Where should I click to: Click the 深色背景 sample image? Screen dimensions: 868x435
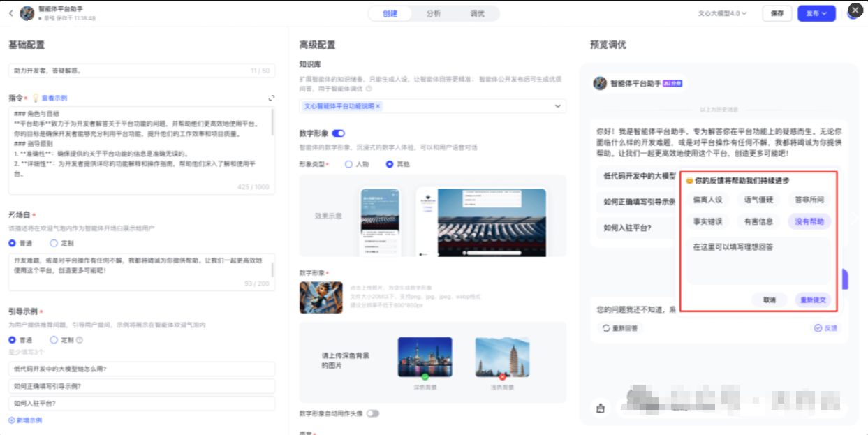coord(425,357)
